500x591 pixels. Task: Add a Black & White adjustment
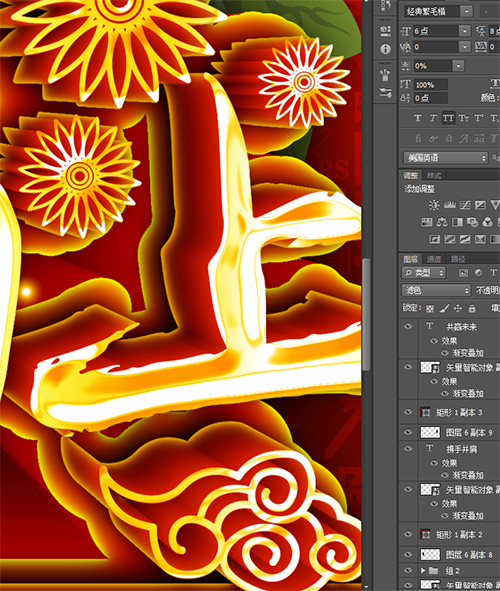point(457,222)
